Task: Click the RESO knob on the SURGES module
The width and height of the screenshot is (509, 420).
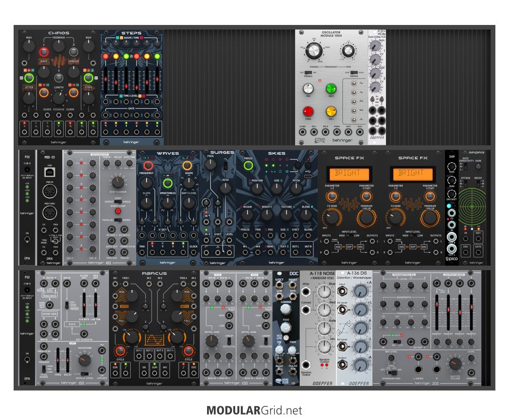Action: pyautogui.click(x=225, y=188)
